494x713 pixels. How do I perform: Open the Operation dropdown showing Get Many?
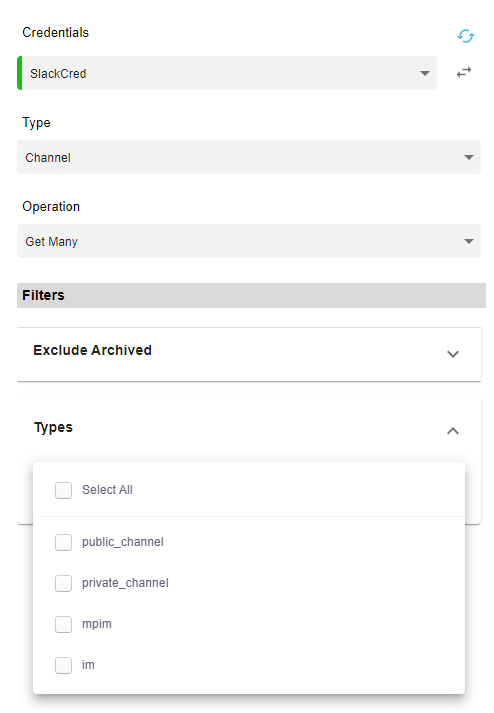pyautogui.click(x=249, y=241)
